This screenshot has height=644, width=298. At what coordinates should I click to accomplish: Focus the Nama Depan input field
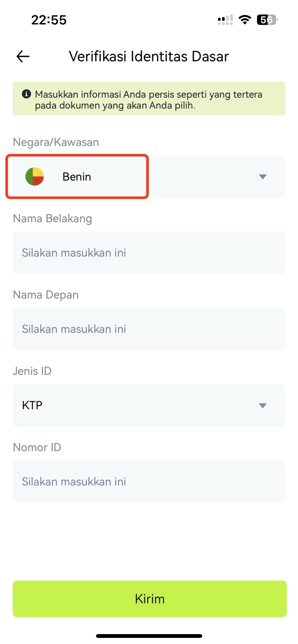pyautogui.click(x=149, y=329)
